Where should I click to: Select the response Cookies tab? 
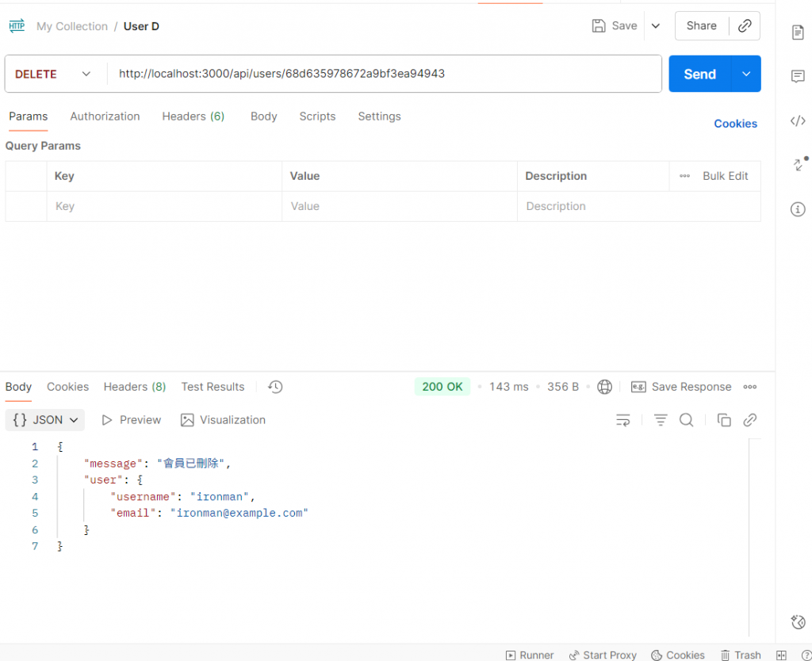[x=68, y=387]
